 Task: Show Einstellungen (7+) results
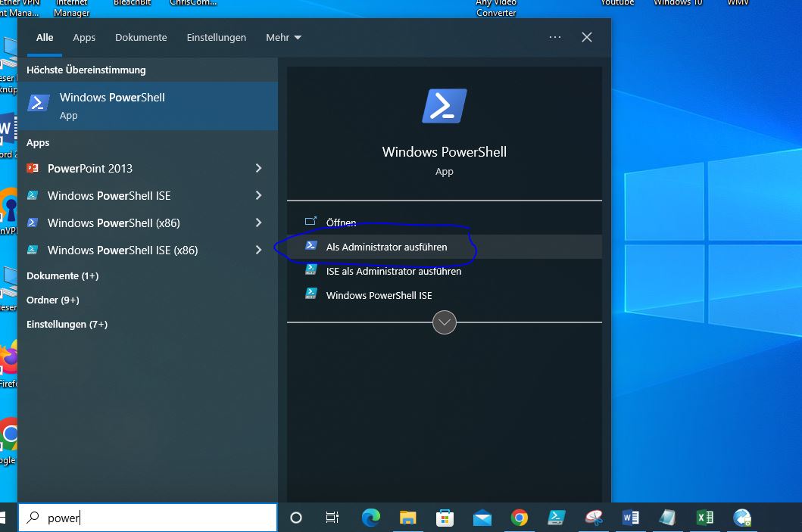pyautogui.click(x=67, y=324)
